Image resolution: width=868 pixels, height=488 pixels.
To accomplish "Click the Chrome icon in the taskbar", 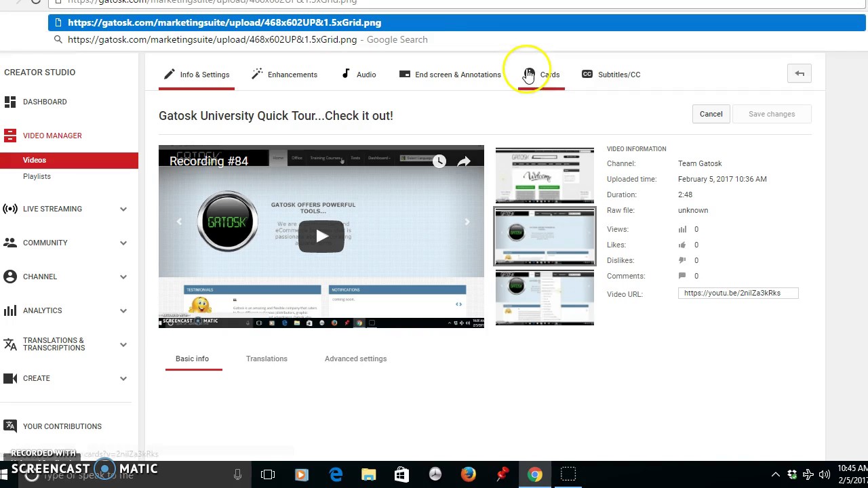I will coord(535,474).
